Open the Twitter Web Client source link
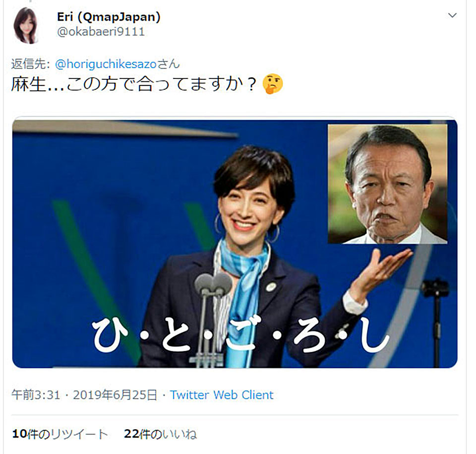Viewport: 476px width, 454px height. tap(221, 395)
